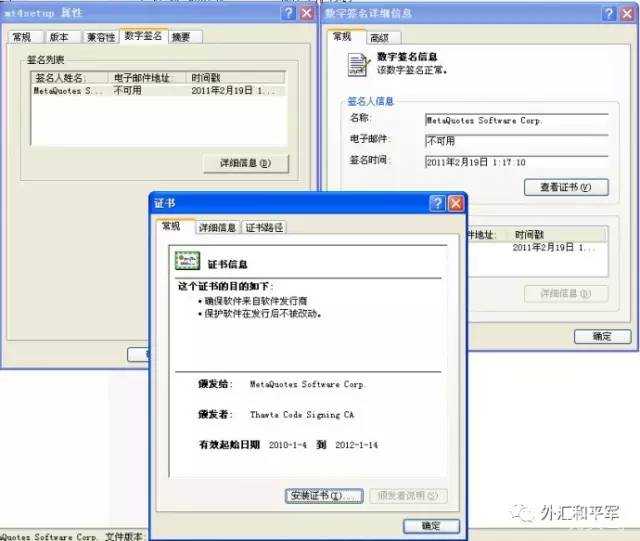Screen dimensions: 640x541
Task: Open the 兼容性 tab in properties
Action: pos(100,37)
